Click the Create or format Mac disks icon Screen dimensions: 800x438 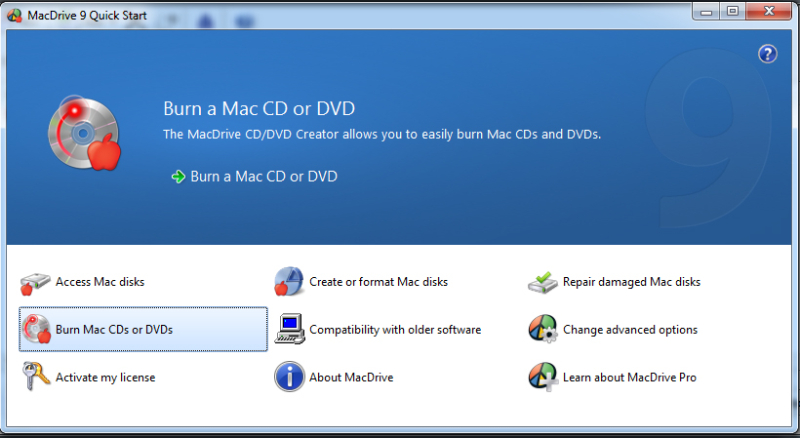[289, 282]
